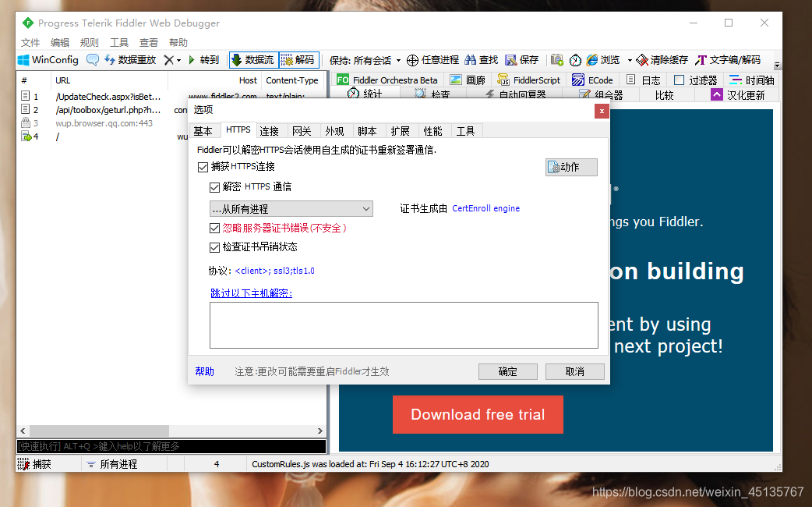This screenshot has width=812, height=507.
Task: Select the 网关 tab in options dialog
Action: (302, 131)
